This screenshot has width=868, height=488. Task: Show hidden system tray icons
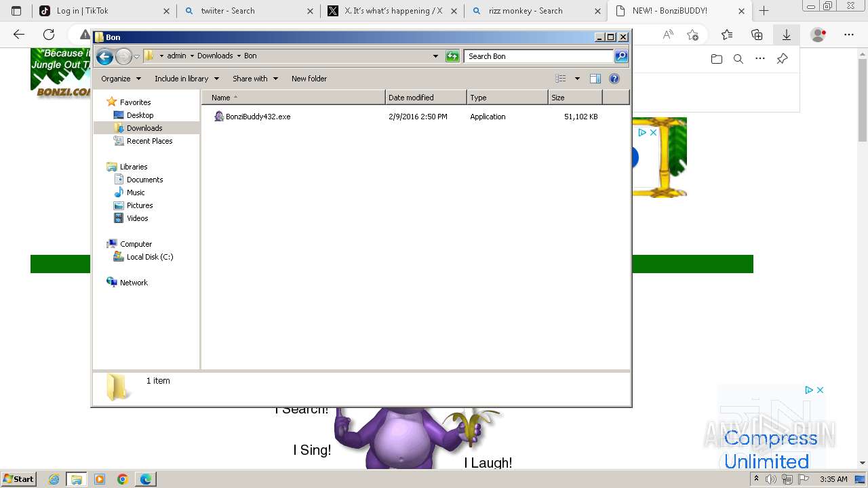point(756,479)
